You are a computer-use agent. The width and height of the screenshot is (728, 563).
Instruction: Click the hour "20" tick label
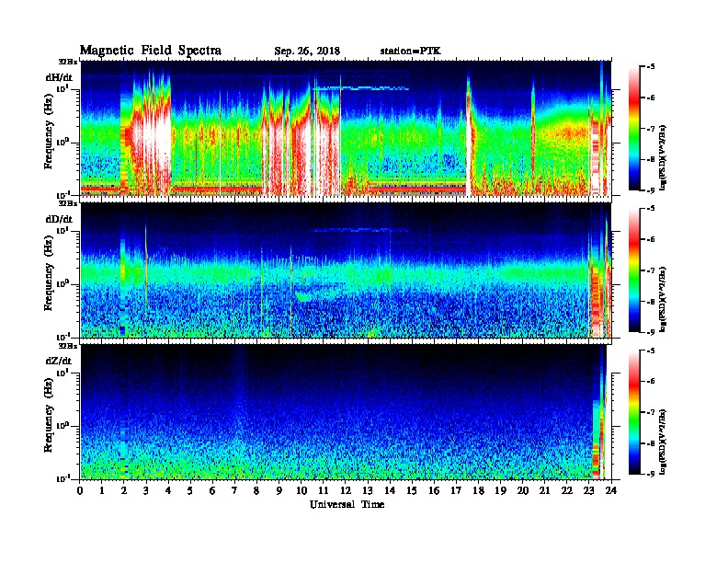tap(522, 490)
